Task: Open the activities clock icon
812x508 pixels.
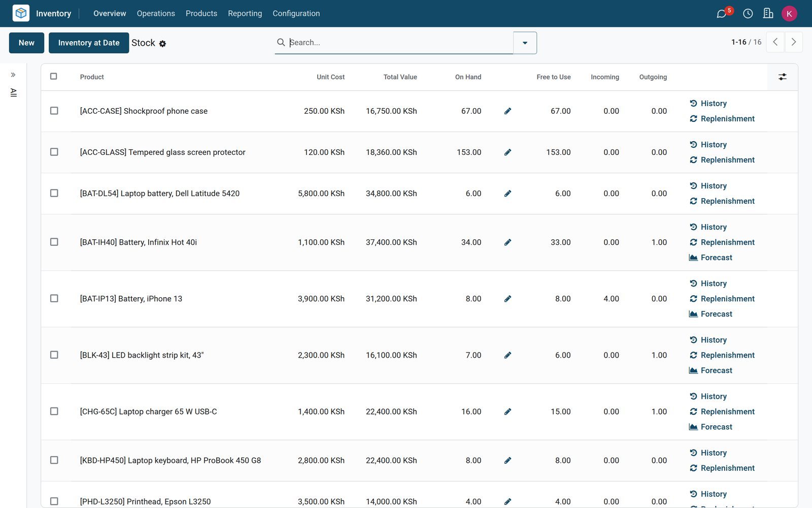Action: (x=748, y=14)
